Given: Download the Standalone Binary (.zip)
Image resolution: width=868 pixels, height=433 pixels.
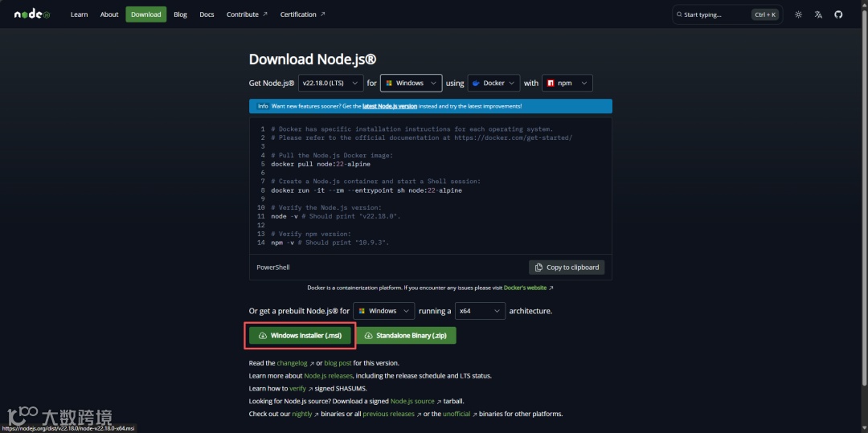Looking at the screenshot, I should (x=406, y=336).
